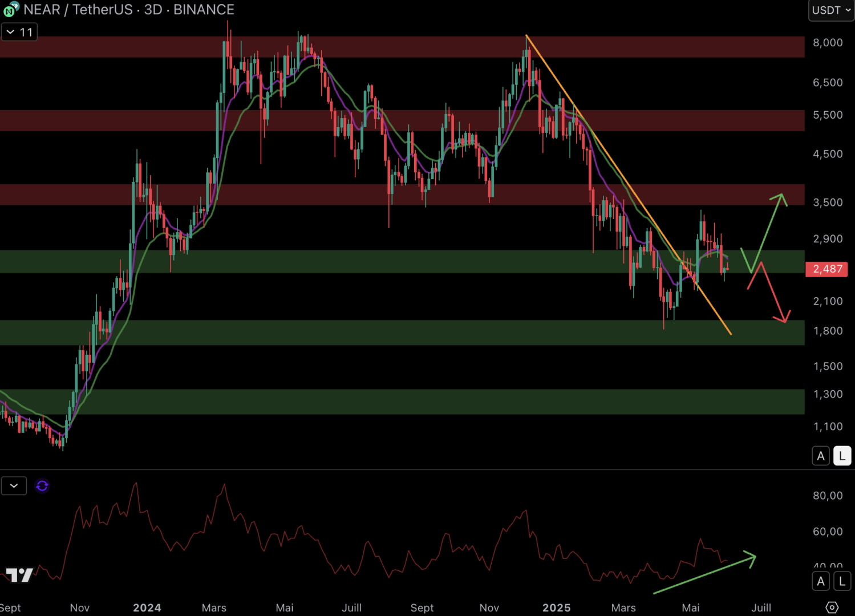Screen dimensions: 855x616
Task: Select the current price label 2,487
Action: (x=827, y=269)
